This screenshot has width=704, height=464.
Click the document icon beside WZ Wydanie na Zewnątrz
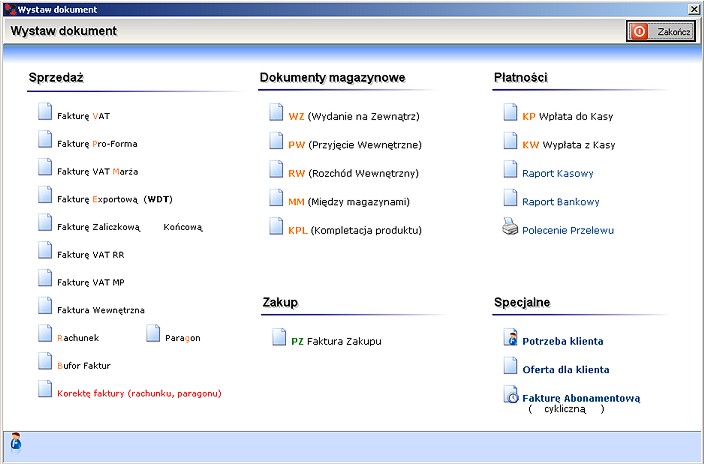coord(276,112)
